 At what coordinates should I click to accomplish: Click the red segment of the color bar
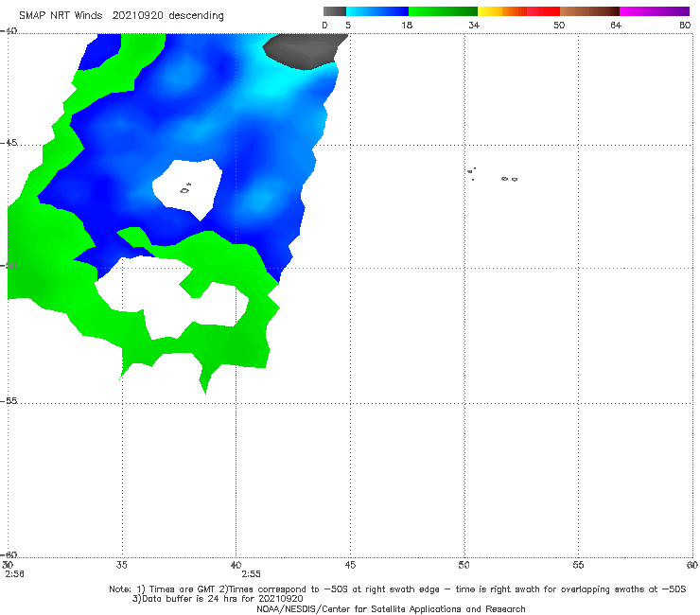543,11
